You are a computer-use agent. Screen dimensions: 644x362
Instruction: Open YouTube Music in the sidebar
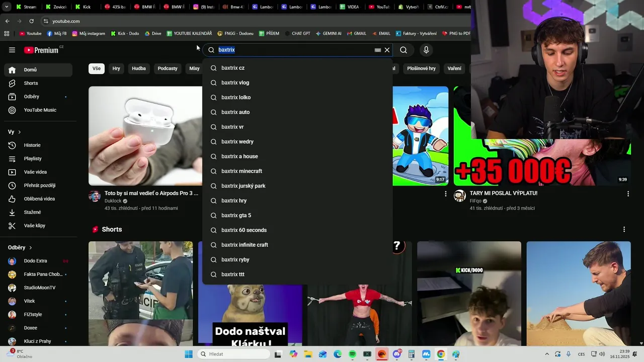pyautogui.click(x=38, y=110)
